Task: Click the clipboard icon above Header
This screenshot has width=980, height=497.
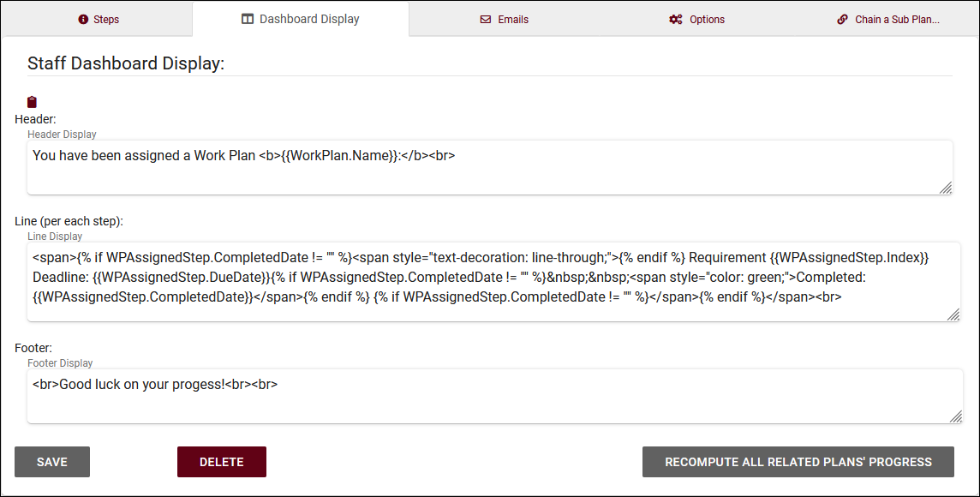Action: [x=33, y=102]
